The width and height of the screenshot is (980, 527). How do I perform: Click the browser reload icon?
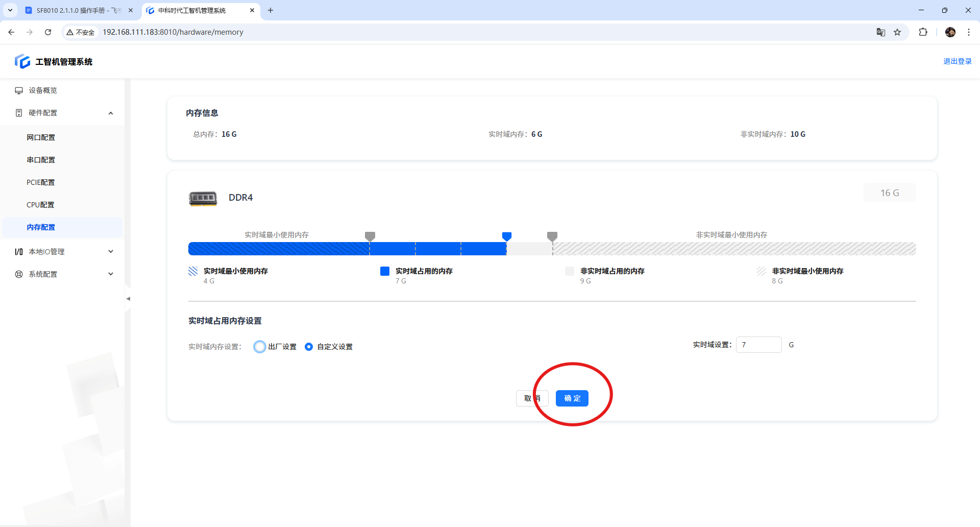coord(48,32)
